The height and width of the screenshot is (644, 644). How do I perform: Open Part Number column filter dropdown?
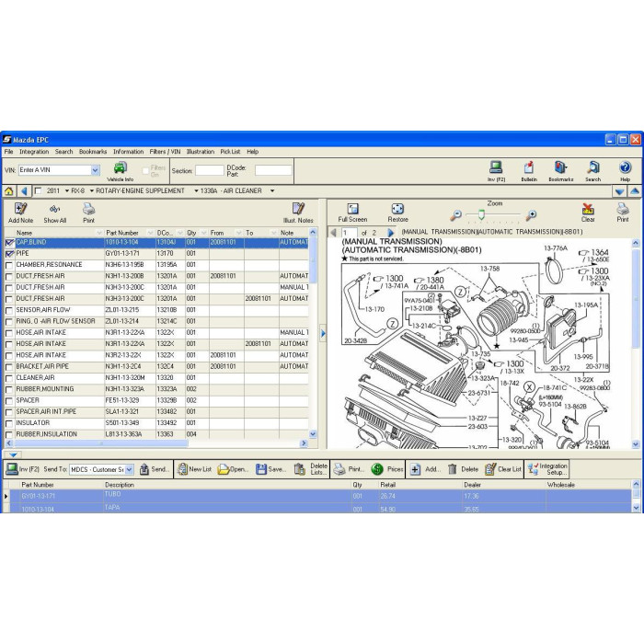tap(150, 233)
